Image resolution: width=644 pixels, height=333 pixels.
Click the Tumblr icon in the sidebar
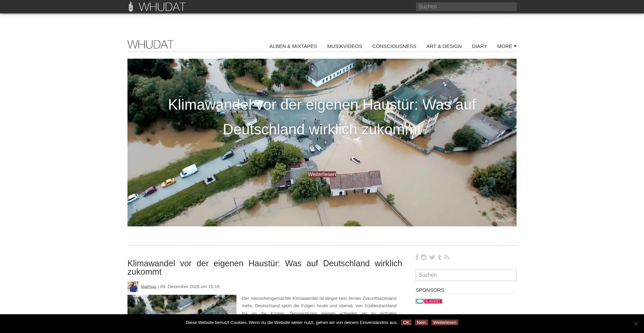(440, 257)
